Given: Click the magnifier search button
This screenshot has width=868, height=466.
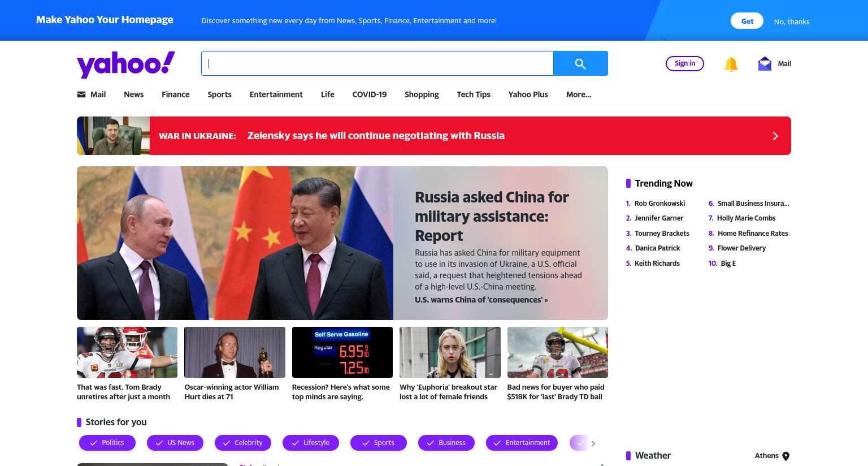Looking at the screenshot, I should pos(580,63).
